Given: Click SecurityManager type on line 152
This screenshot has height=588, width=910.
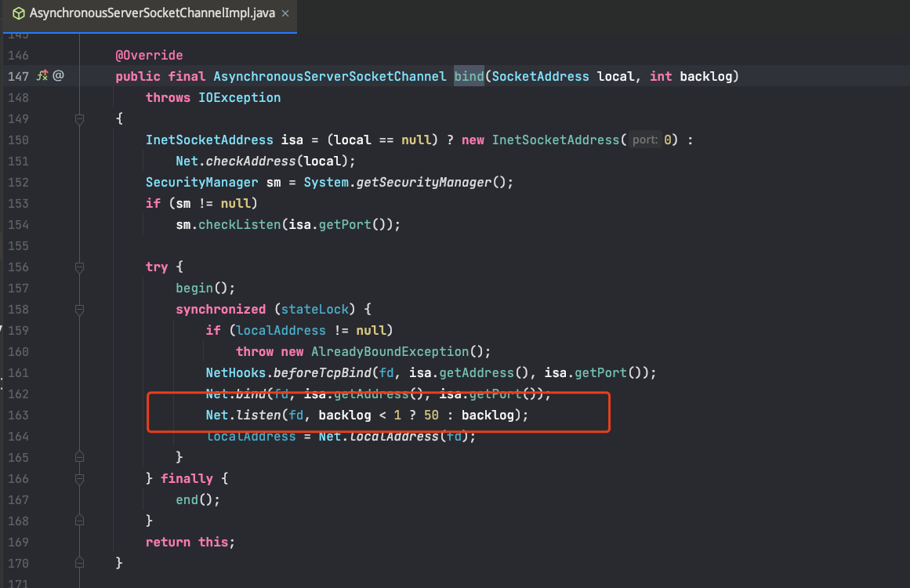Looking at the screenshot, I should click(x=202, y=182).
